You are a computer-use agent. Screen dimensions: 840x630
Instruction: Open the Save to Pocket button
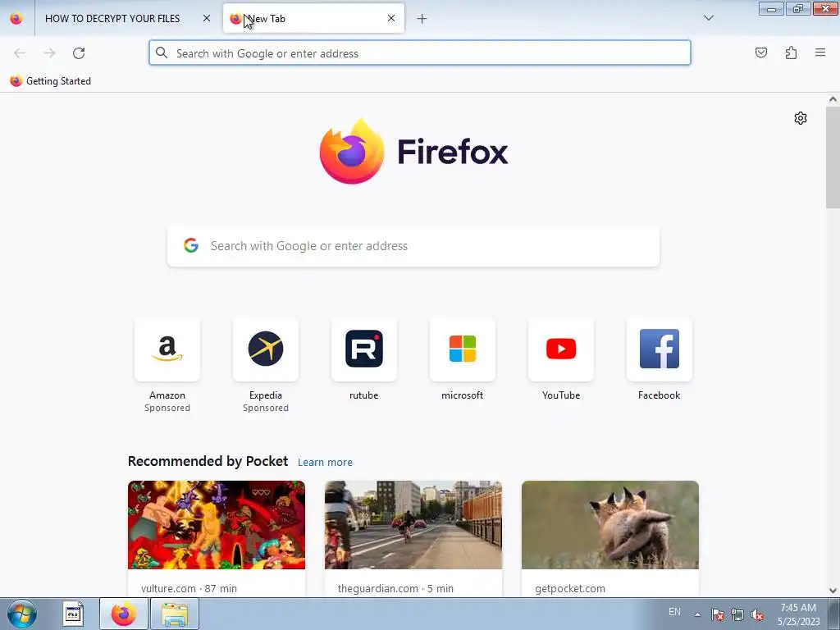(x=760, y=52)
